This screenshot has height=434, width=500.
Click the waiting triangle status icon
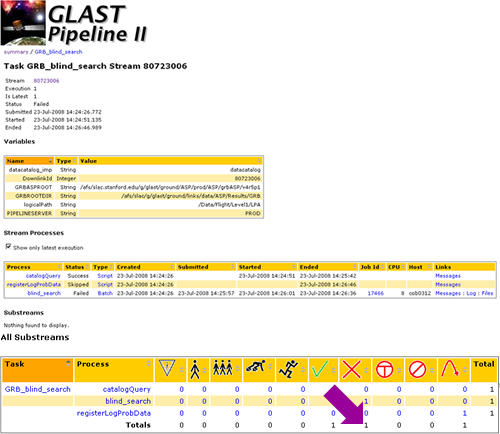167,368
